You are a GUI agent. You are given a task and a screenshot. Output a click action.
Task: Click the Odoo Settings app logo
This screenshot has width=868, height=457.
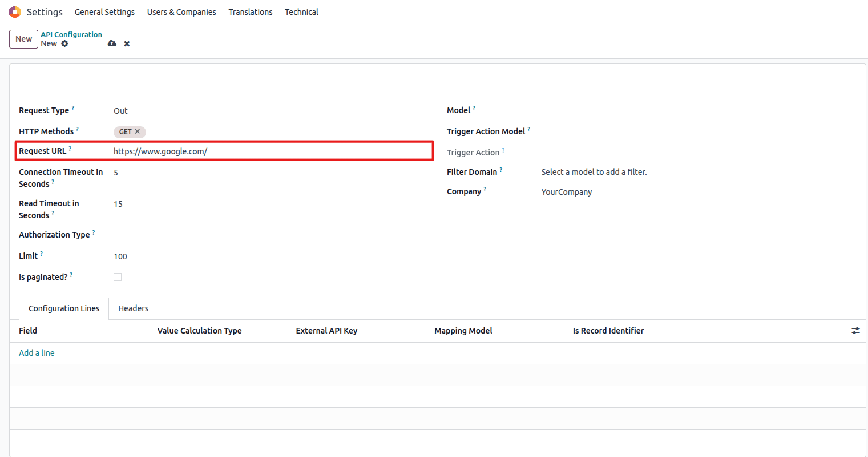pyautogui.click(x=15, y=12)
